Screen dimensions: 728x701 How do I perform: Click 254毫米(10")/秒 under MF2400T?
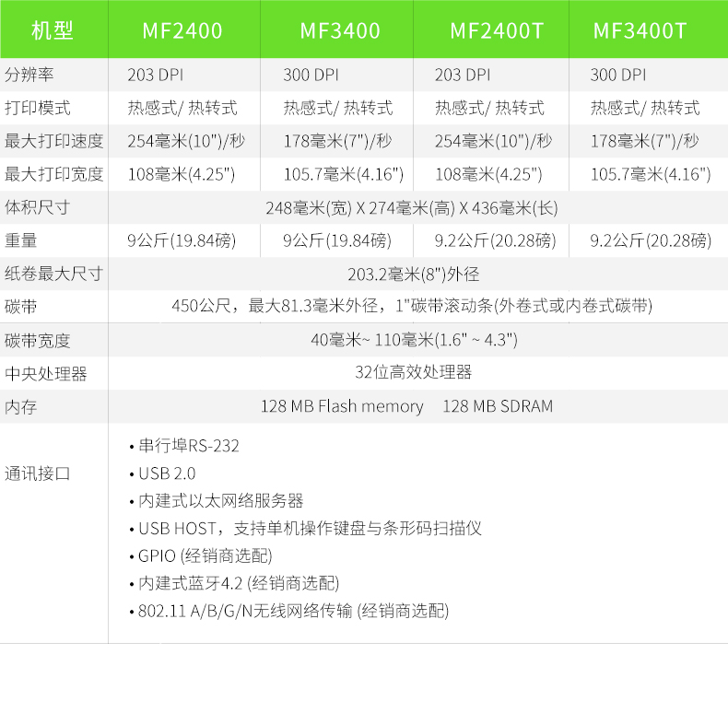[x=493, y=141]
